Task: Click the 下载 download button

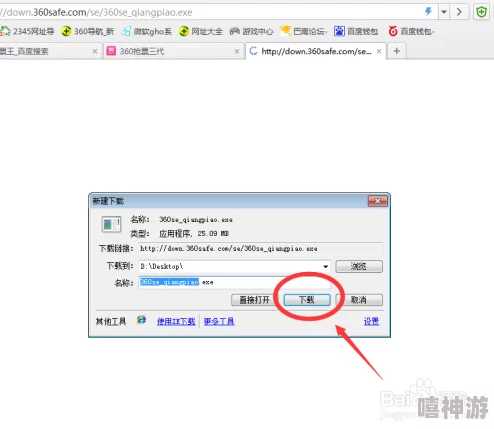Action: tap(307, 300)
